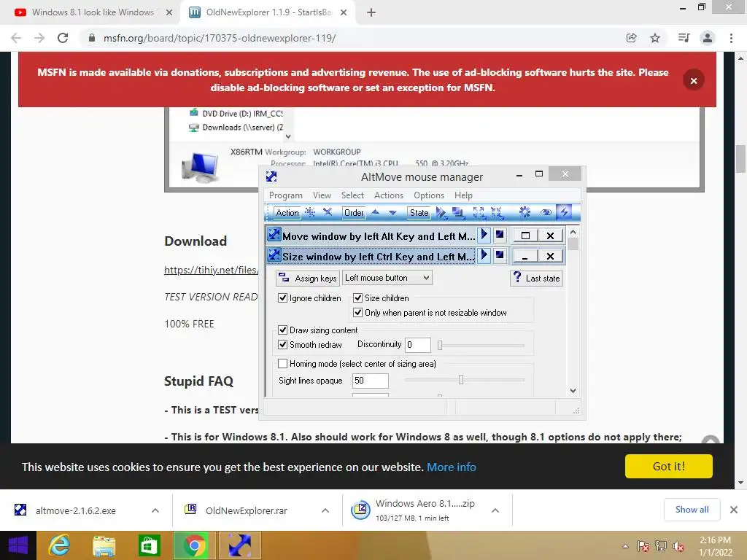The image size is (747, 560).
Task: Toggle the lightning bolt icon in AltMove toolbar
Action: click(x=564, y=212)
